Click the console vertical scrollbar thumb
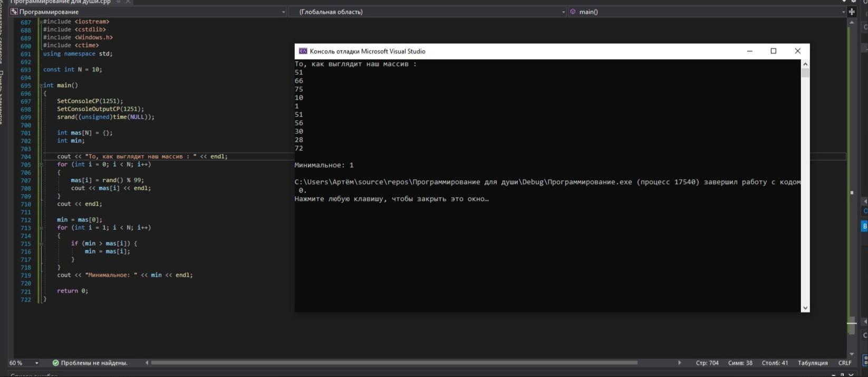 pos(805,73)
